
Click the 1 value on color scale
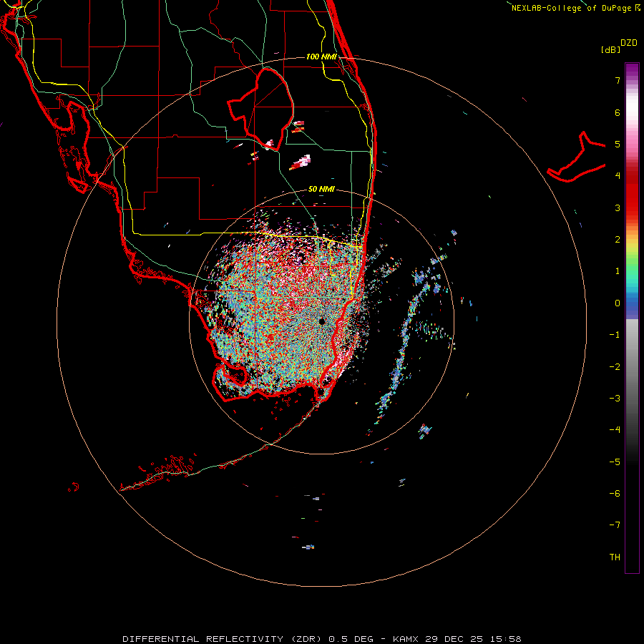click(618, 271)
